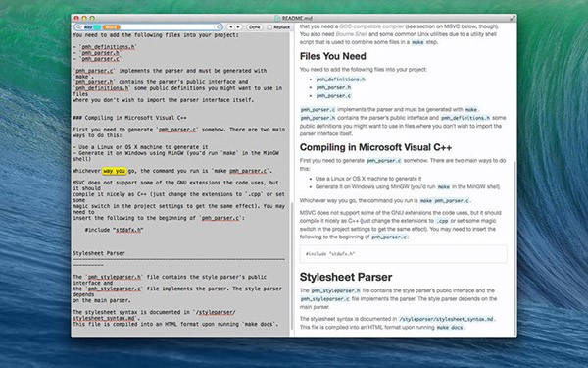Viewport: 588px width, 368px height.
Task: Go to the next search match
Action: (238, 27)
